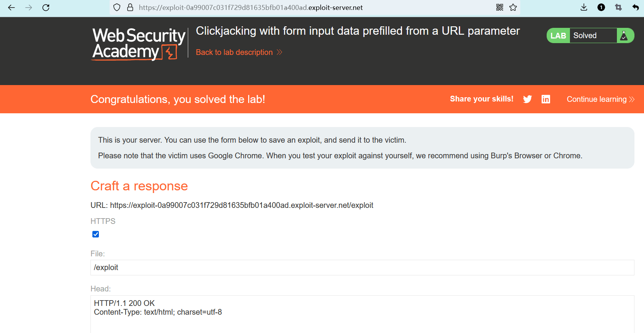Share the solved lab on Twitter
The height and width of the screenshot is (333, 644).
click(x=527, y=99)
